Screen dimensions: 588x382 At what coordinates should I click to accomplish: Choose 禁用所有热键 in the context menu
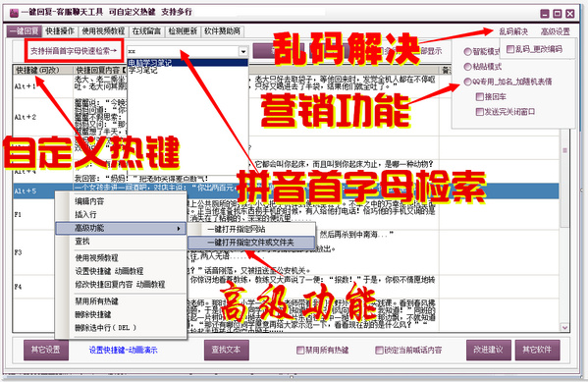point(121,300)
